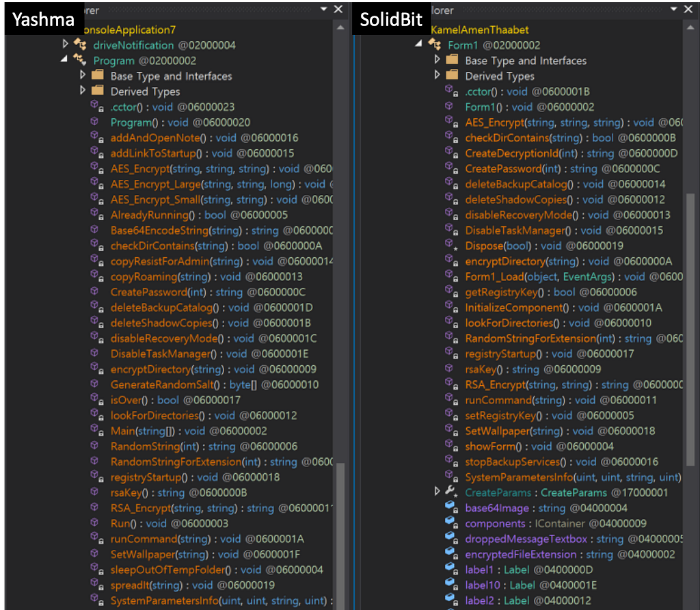Click the method icon beside getRegistryKey()
Screen dimensions: 700x610
(451, 291)
